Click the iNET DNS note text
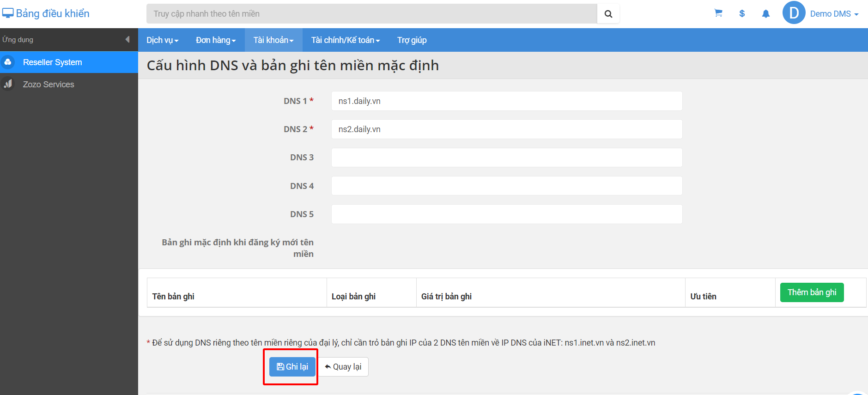Viewport: 868px width, 395px height. click(401, 343)
